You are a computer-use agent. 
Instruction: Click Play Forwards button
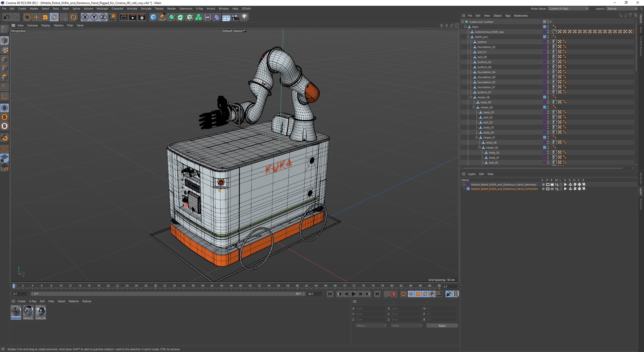(x=353, y=294)
